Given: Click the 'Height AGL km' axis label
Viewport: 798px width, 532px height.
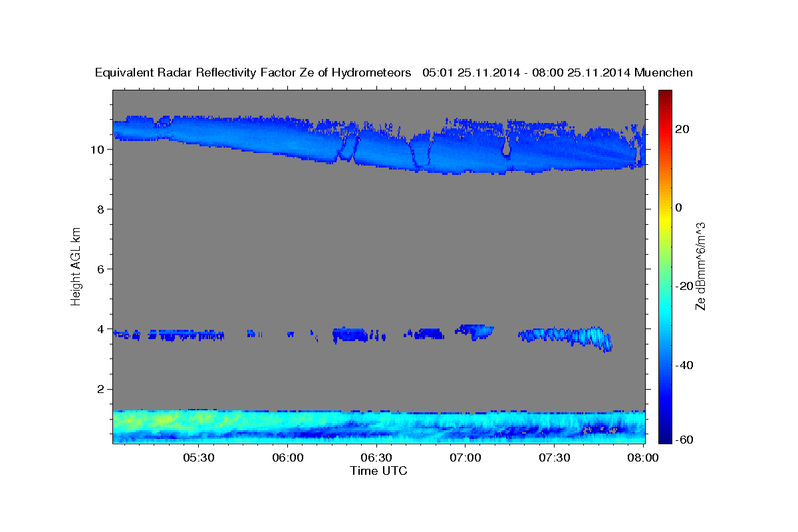Looking at the screenshot, I should [76, 266].
